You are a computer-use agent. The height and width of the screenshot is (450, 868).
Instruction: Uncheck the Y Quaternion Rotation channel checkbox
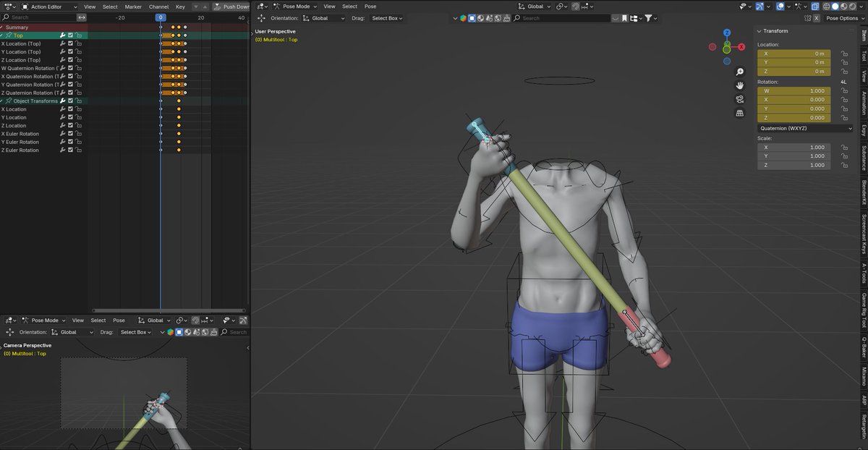coord(71,85)
